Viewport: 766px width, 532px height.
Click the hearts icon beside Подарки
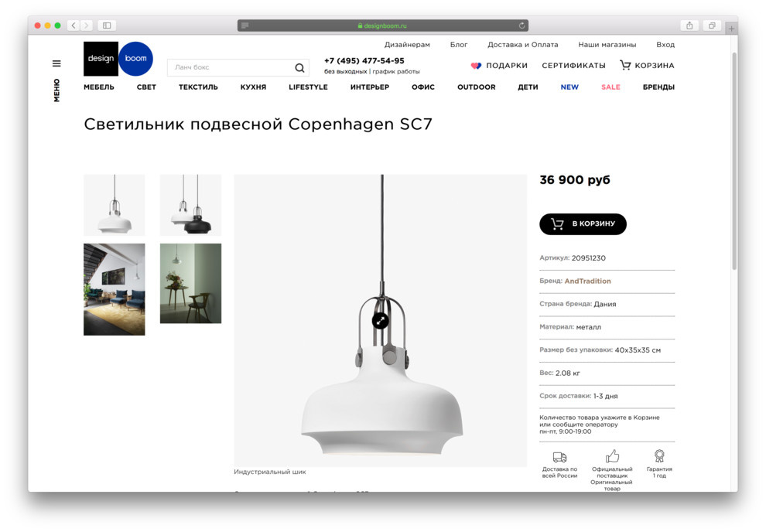476,66
